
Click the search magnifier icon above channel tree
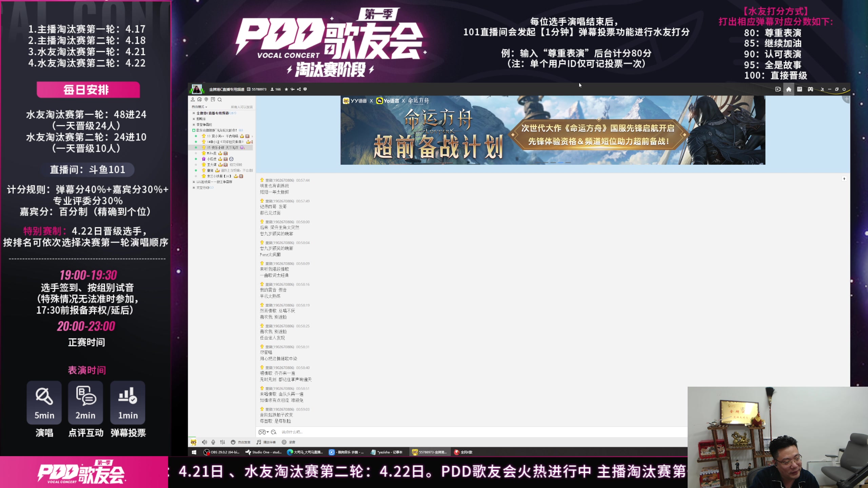[x=220, y=100]
